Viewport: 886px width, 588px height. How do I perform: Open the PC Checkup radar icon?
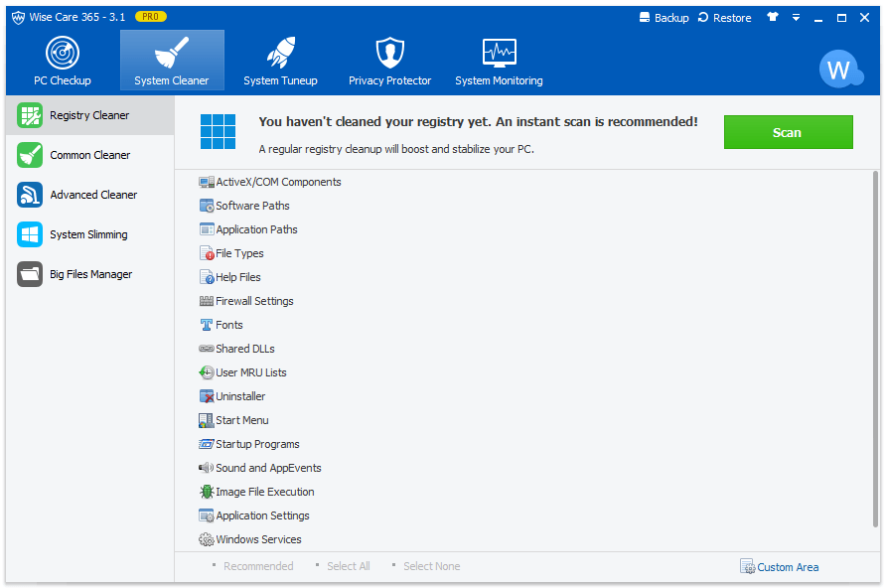(x=63, y=53)
